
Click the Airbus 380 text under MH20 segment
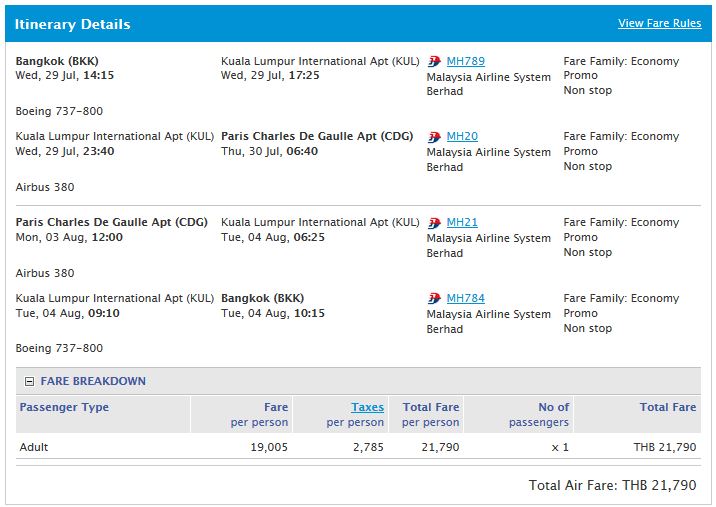45,187
